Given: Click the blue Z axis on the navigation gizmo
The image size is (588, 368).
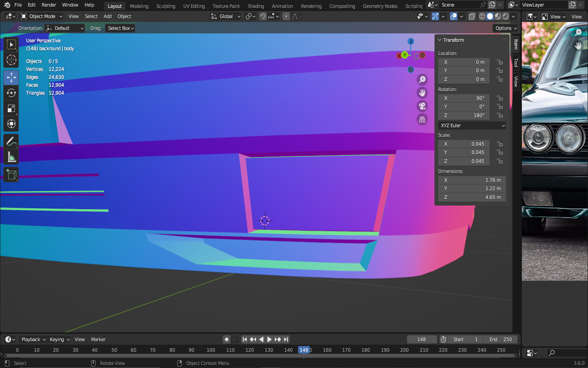Looking at the screenshot, I should (411, 41).
